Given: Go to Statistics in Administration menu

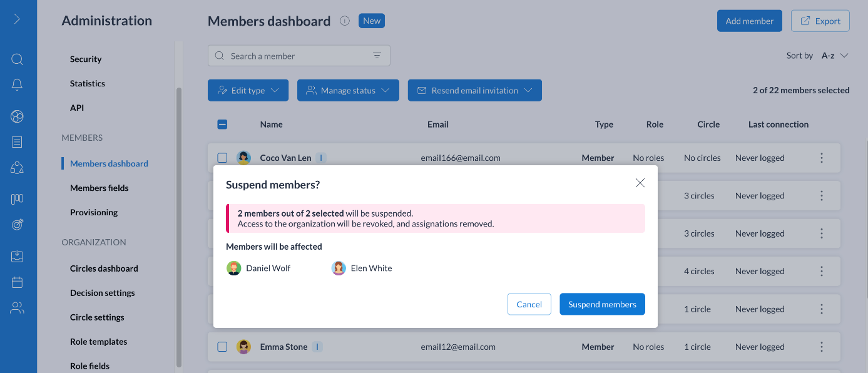Looking at the screenshot, I should [x=88, y=83].
